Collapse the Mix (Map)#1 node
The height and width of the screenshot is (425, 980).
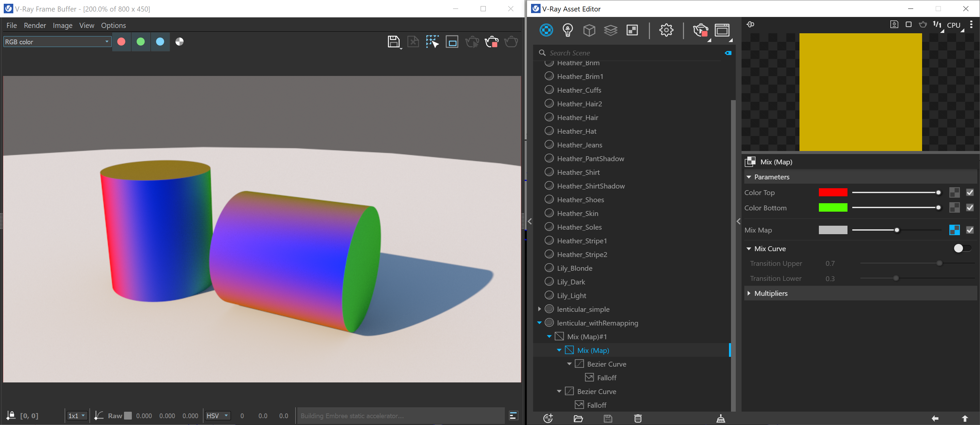click(549, 336)
